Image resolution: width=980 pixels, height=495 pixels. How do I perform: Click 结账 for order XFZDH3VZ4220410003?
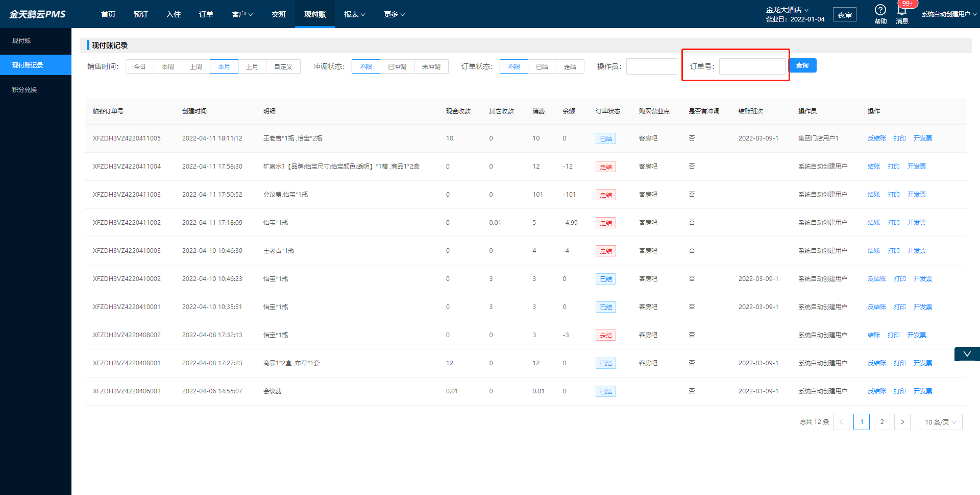point(874,251)
